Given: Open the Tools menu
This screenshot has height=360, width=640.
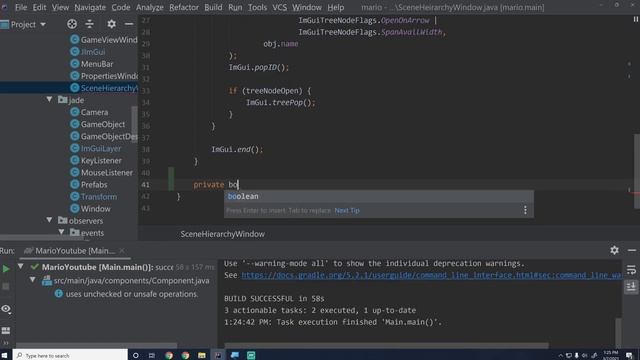Looking at the screenshot, I should (x=257, y=7).
